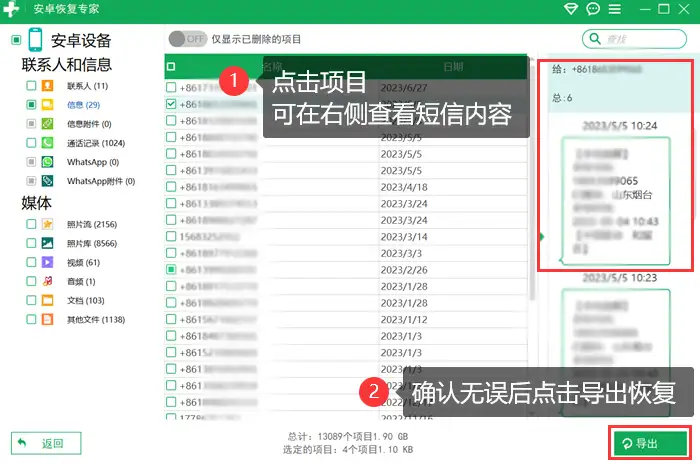Click the other files icon
The height and width of the screenshot is (464, 700).
(47, 319)
